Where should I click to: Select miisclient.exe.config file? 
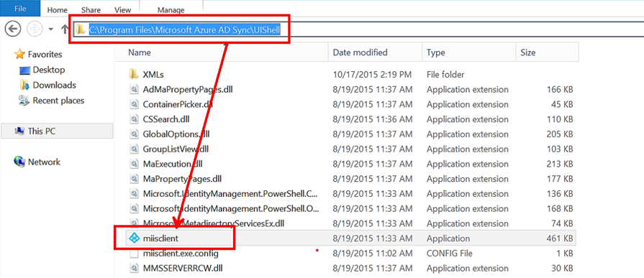coord(181,254)
